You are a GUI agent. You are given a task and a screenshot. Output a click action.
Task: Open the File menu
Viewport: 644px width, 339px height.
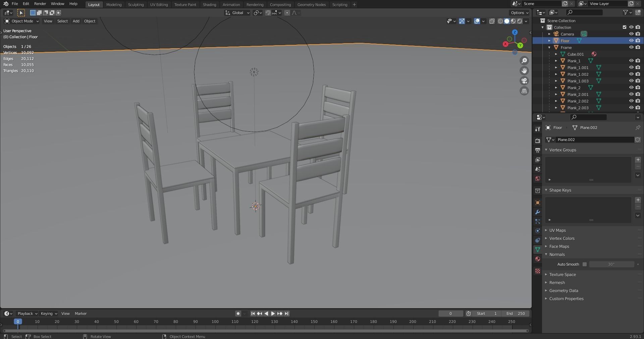tap(15, 4)
